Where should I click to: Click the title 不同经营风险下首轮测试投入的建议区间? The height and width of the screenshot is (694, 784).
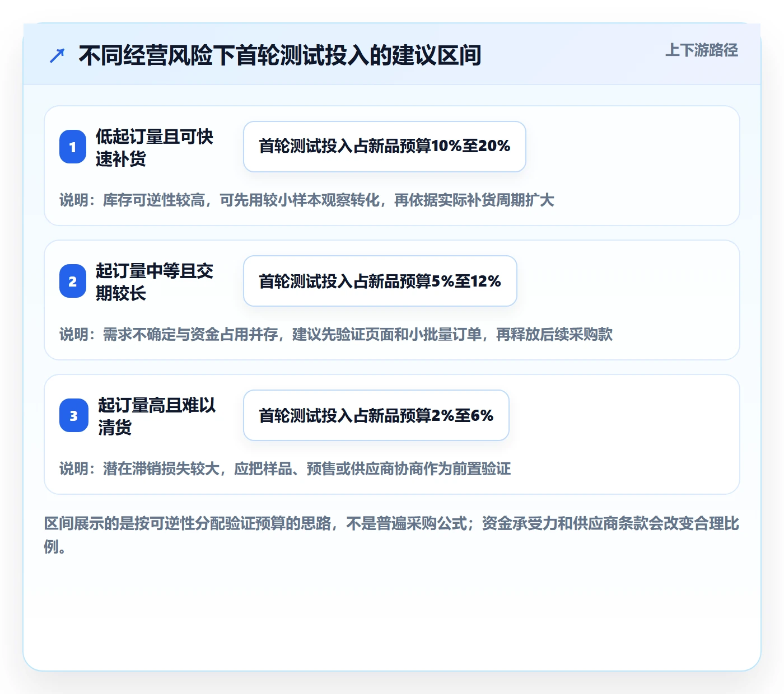[280, 55]
